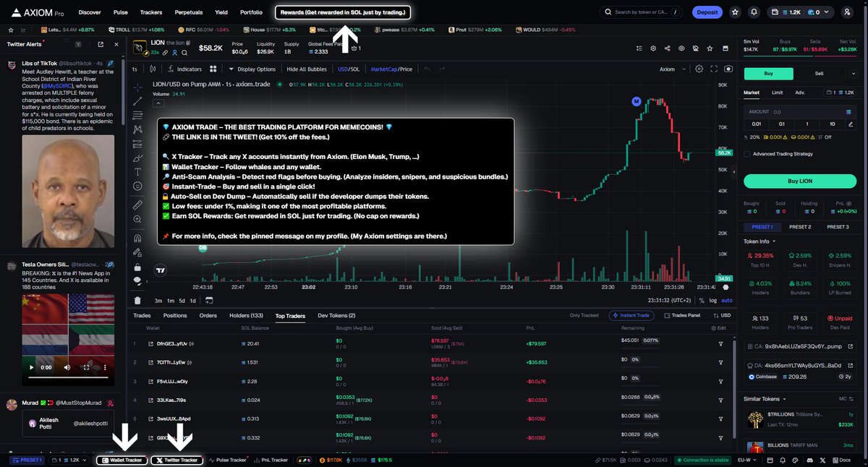
Task: Switch to the Dev Tokens (2) tab
Action: tap(336, 316)
